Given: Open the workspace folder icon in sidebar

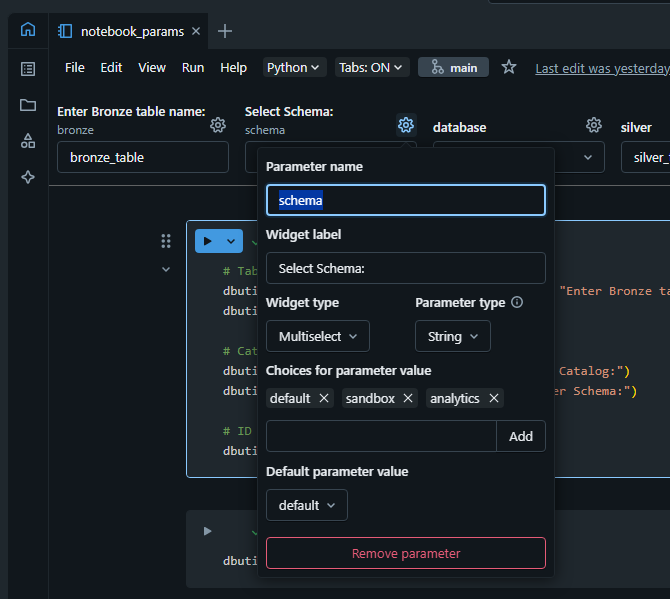Looking at the screenshot, I should click(28, 105).
